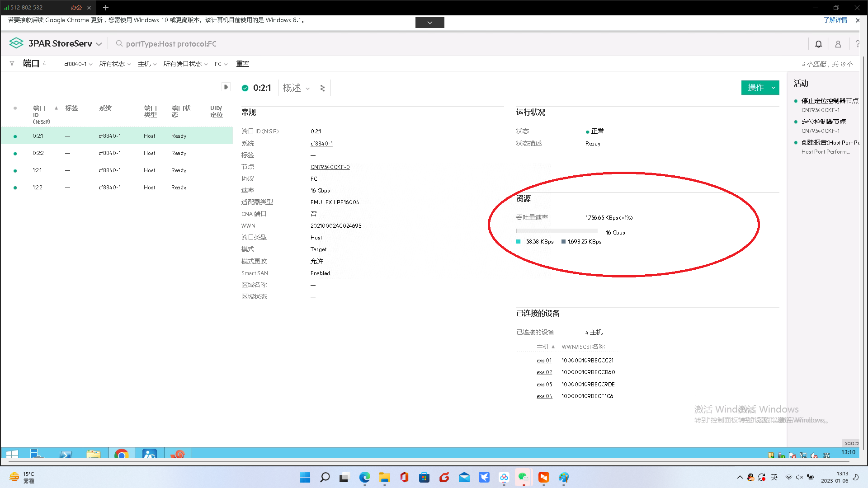Screen dimensions: 868x488
Task: Open Microsoft Edge from the taskbar
Action: pos(364,477)
